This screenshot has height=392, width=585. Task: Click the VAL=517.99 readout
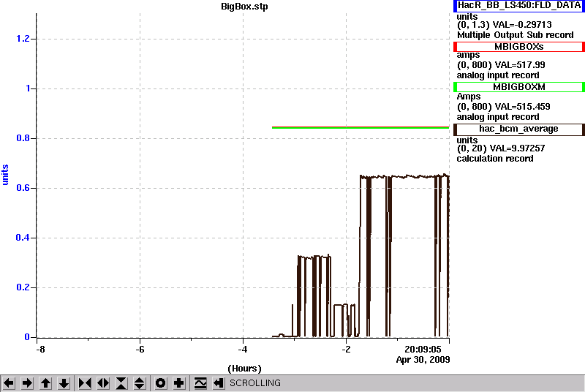(x=519, y=65)
